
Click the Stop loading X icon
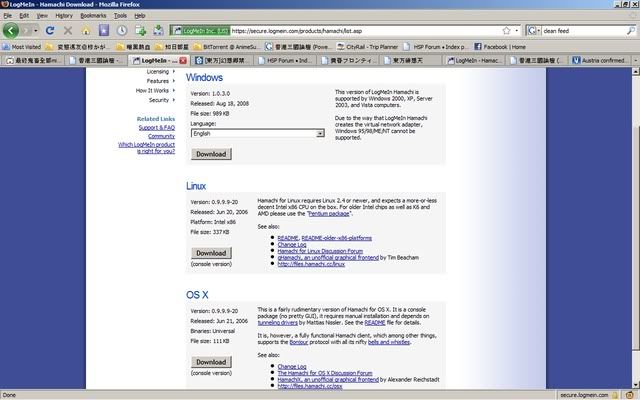pos(68,31)
